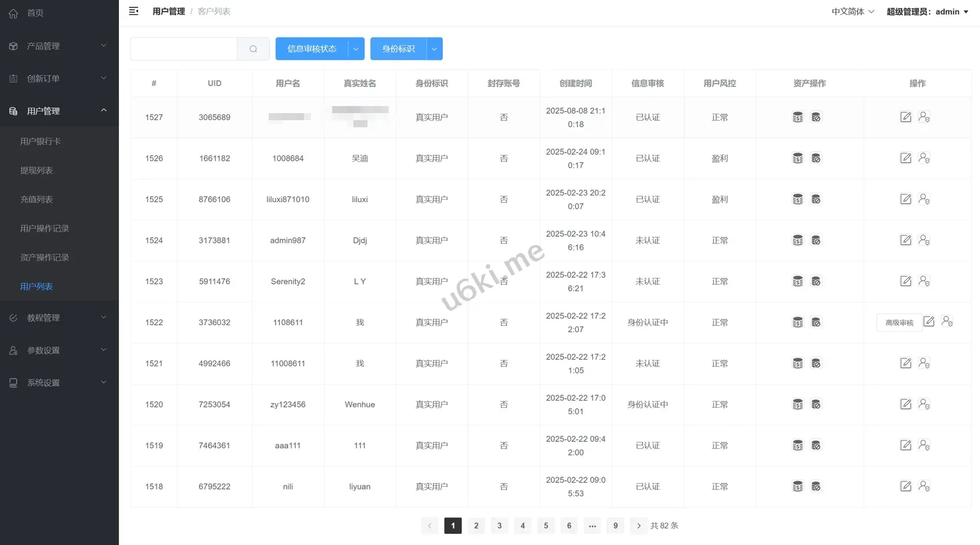Open the 信息审核状态 filter dropdown
980x545 pixels.
point(356,49)
